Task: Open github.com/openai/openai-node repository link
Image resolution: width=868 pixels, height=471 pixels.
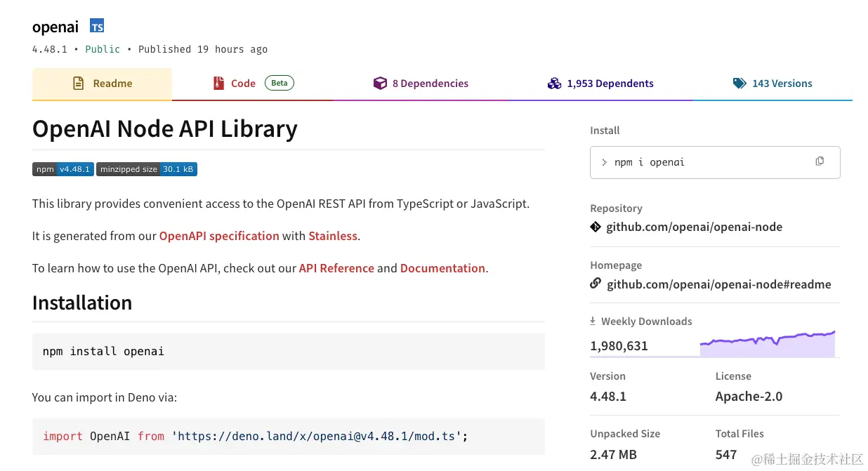Action: pyautogui.click(x=694, y=227)
